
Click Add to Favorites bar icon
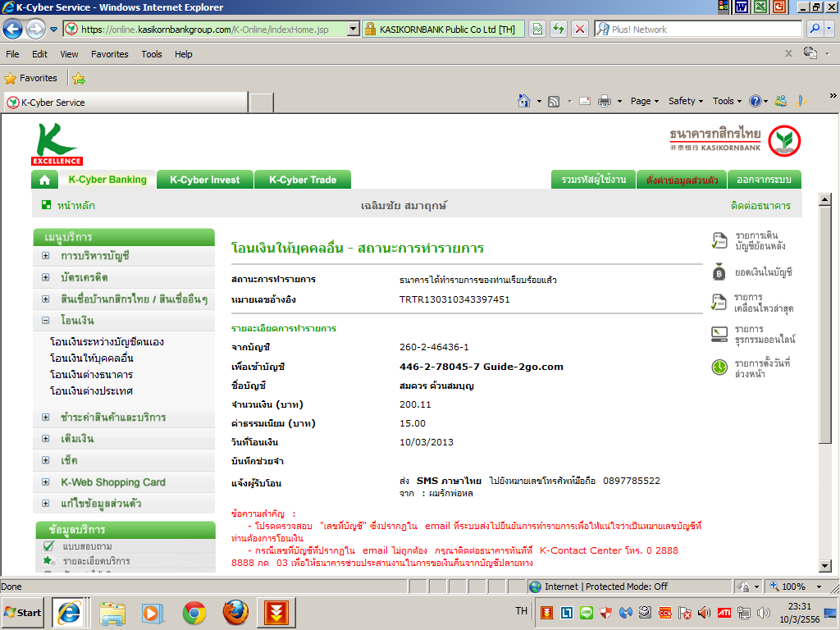coord(79,78)
